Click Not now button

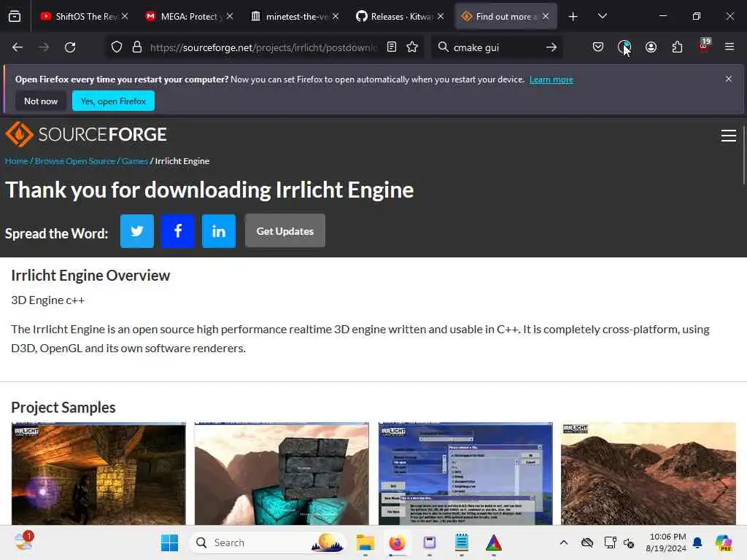coord(41,101)
